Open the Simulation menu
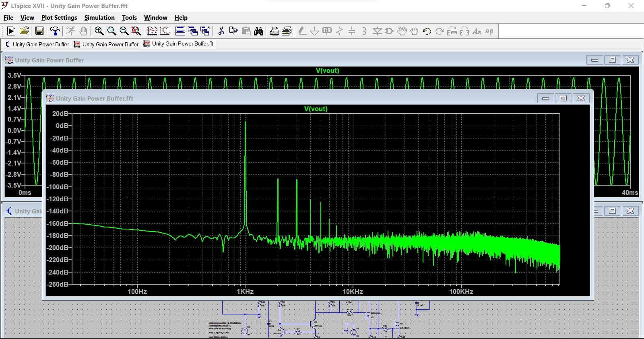Screen dimensions: 644x339 (99, 18)
